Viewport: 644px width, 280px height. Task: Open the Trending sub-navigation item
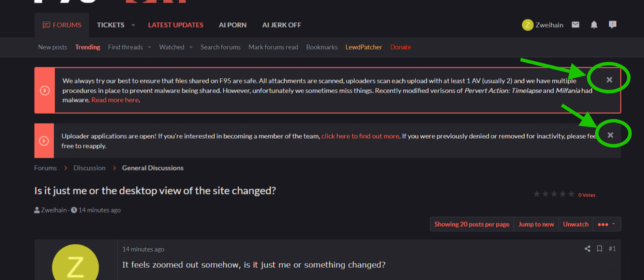[87, 47]
